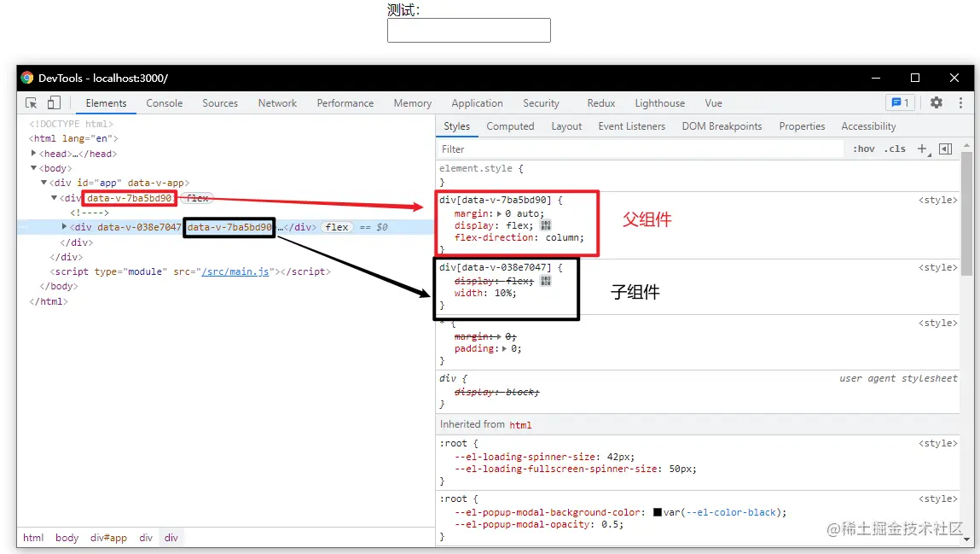
Task: Open flexbox editor for data-v-7ba5bd90 rule
Action: click(x=546, y=225)
